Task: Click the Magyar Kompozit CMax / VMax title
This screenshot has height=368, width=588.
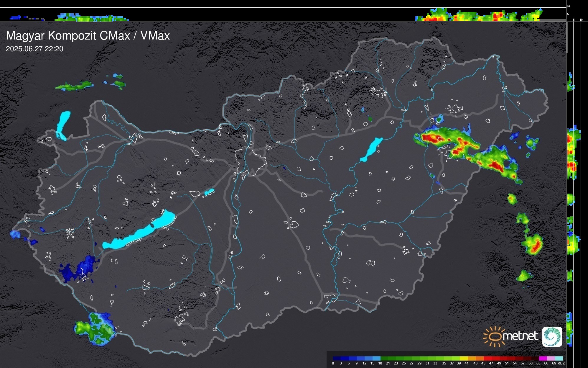Action: pyautogui.click(x=88, y=36)
